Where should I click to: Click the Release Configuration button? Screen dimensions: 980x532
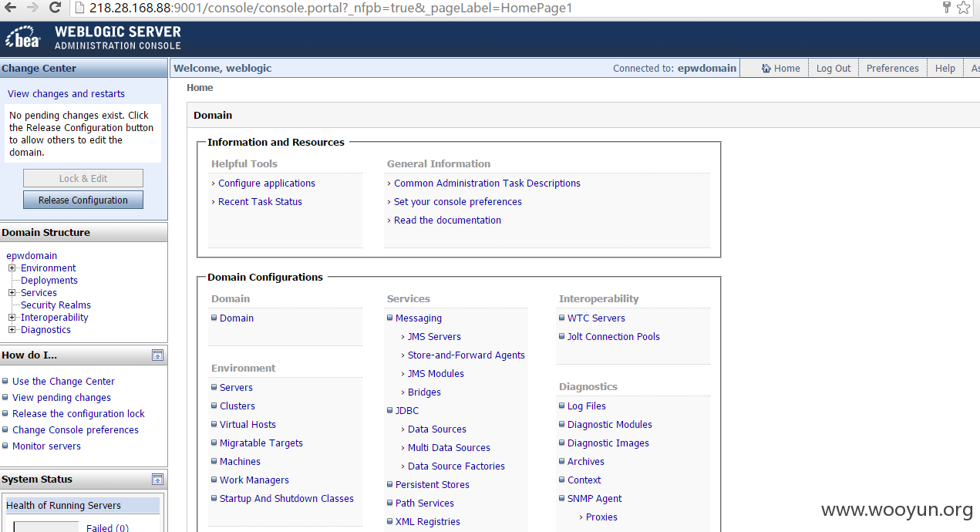83,200
